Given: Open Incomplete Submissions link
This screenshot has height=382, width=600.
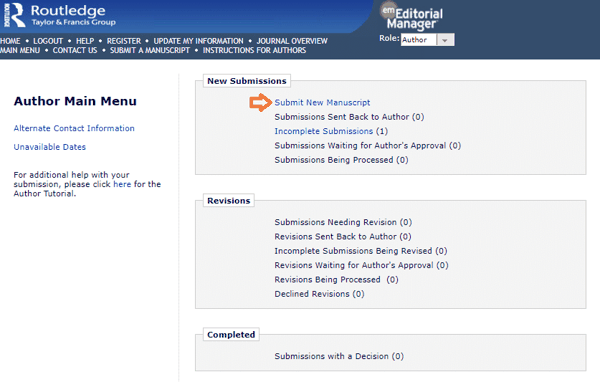Looking at the screenshot, I should [x=323, y=131].
